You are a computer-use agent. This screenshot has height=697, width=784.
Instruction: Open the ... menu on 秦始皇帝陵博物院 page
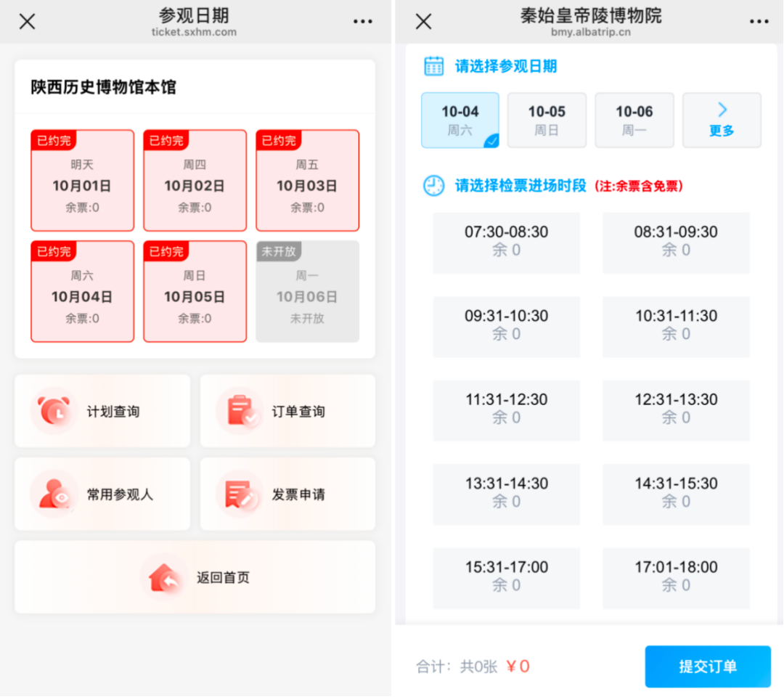click(x=759, y=22)
